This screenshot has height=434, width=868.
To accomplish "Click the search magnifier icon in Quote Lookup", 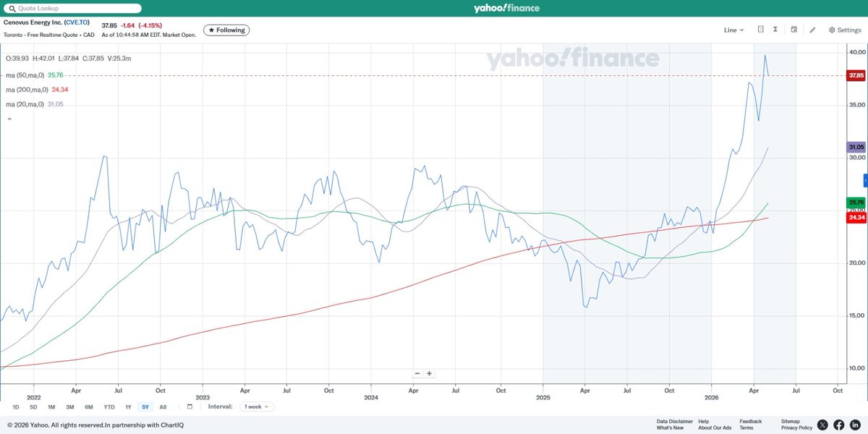I will coord(11,8).
